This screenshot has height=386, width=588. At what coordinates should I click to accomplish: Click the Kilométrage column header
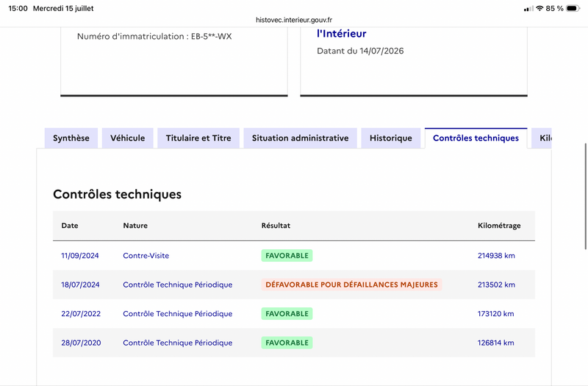[499, 226]
